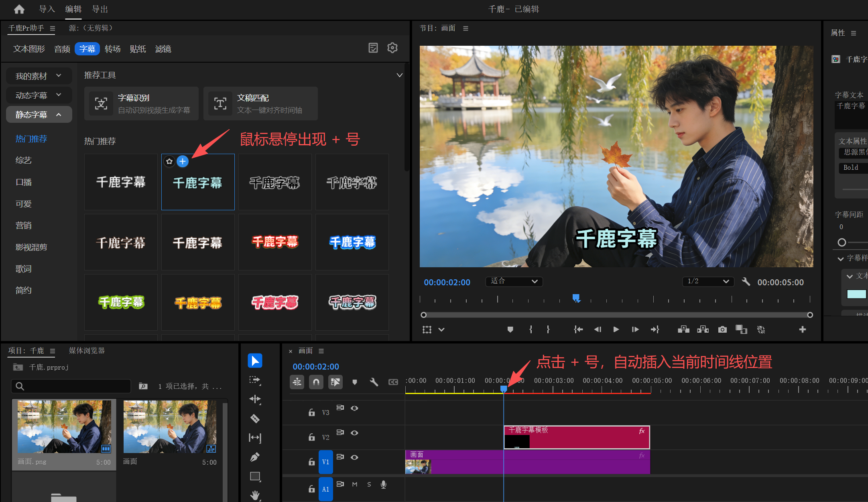Click the blue plus icon on subtitle preset
This screenshot has height=502, width=868.
coord(183,161)
